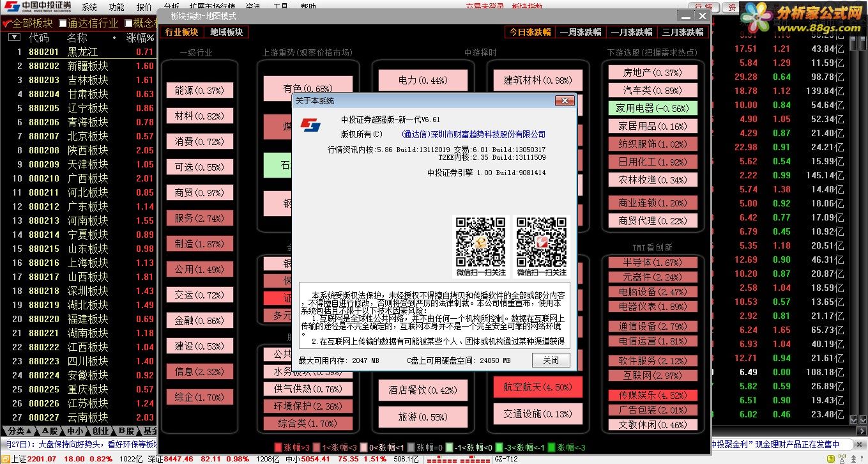Viewport: 868px width, 464px height.
Task: Click the 材料(0.82%) sector block
Action: click(x=199, y=116)
